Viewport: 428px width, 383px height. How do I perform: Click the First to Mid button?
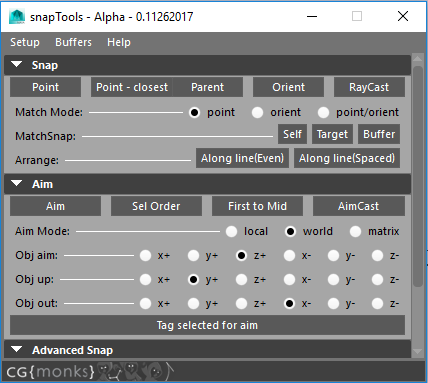[257, 206]
